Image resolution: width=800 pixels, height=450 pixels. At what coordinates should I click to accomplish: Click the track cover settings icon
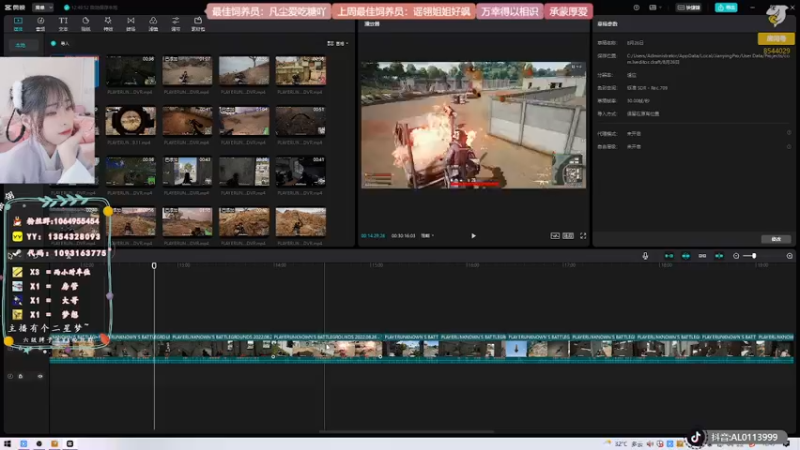(x=10, y=377)
